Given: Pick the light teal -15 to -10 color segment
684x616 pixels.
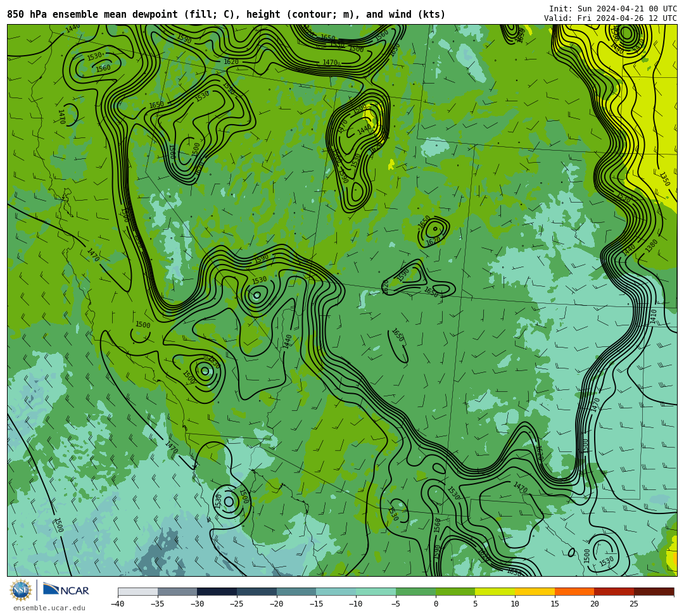Looking at the screenshot, I should (x=336, y=591).
